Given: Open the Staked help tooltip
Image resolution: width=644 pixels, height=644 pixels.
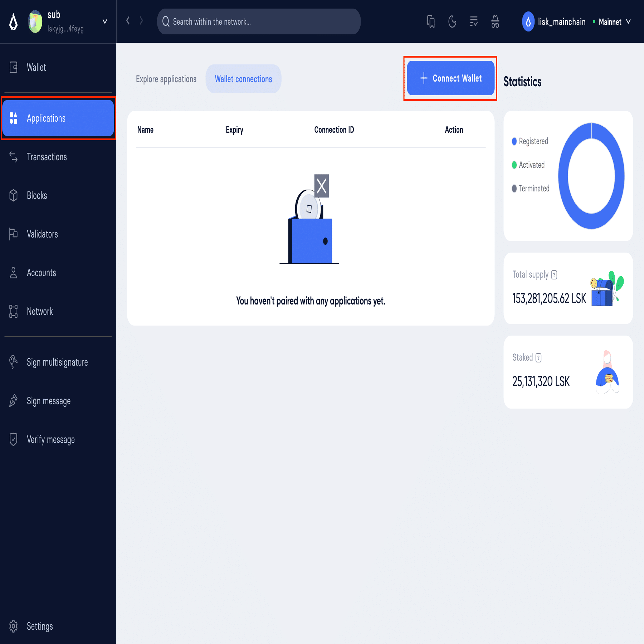Looking at the screenshot, I should pos(538,357).
